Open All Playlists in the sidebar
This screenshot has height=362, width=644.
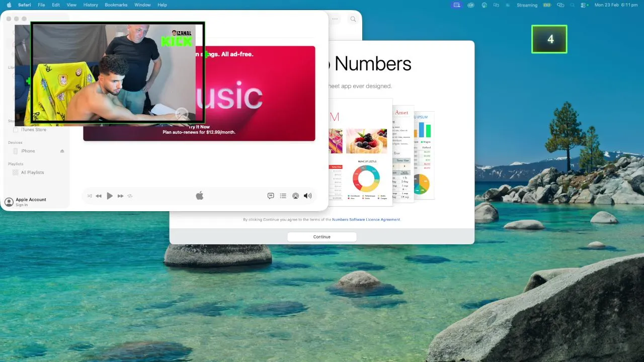pyautogui.click(x=32, y=172)
